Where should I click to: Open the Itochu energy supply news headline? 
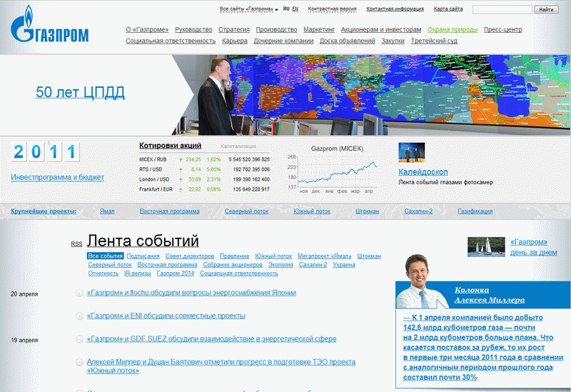[x=191, y=293]
